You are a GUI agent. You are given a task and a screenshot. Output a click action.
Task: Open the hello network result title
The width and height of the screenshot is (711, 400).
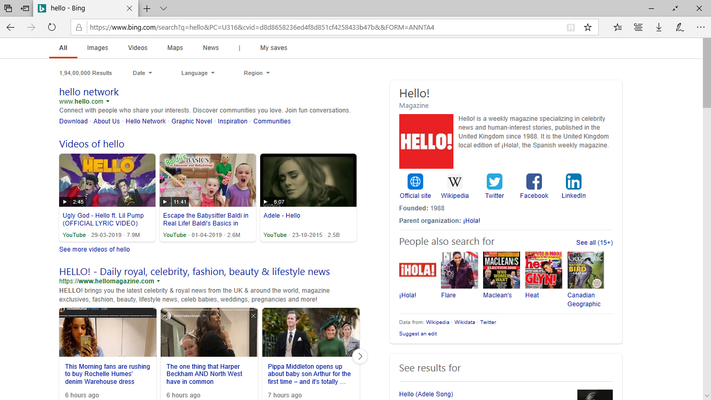point(89,92)
